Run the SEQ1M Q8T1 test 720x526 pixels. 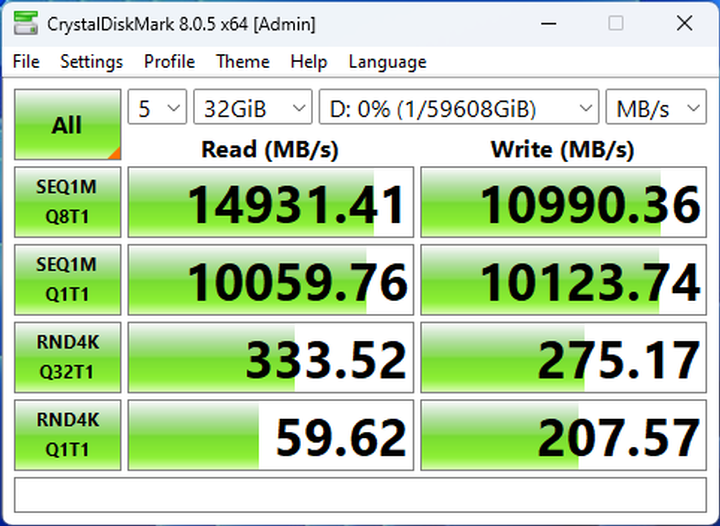tap(67, 203)
